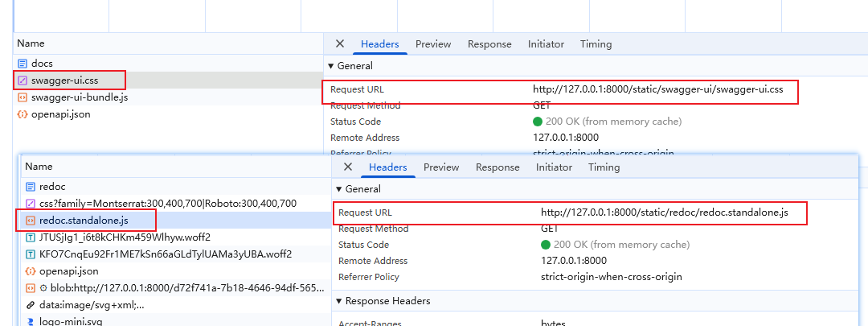Screen dimensions: 868x326
Task: Open lower Initiator tab
Action: pyautogui.click(x=554, y=167)
